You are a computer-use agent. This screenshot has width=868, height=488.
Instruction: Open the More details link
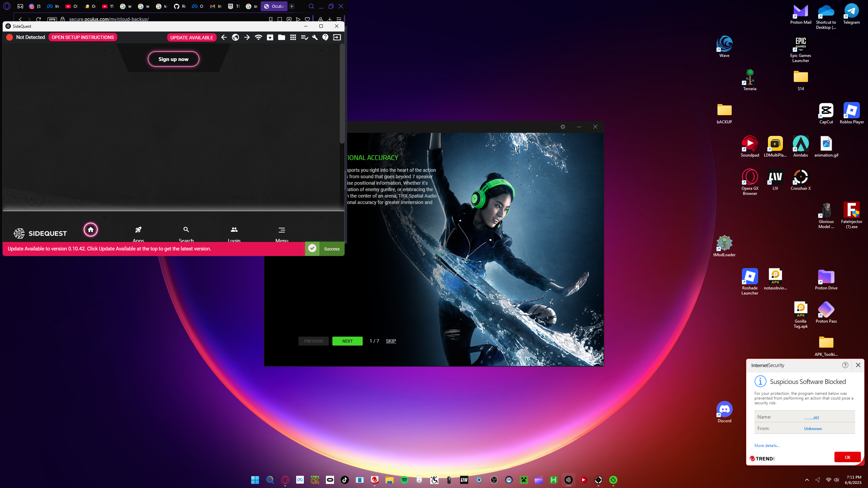[767, 446]
